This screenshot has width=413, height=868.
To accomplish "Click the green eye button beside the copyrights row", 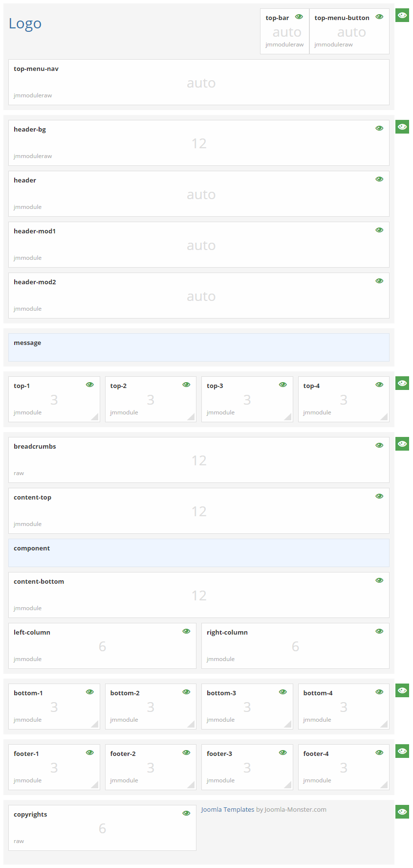I will (402, 812).
